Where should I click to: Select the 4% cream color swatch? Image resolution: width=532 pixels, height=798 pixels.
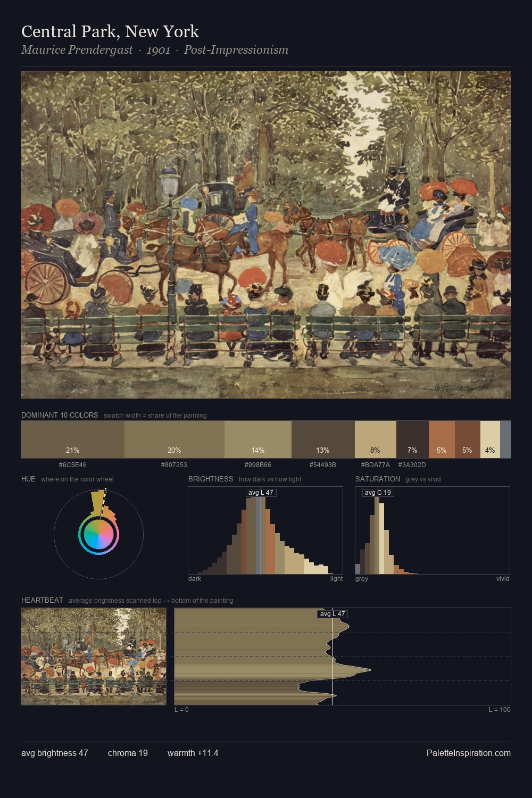(x=490, y=439)
